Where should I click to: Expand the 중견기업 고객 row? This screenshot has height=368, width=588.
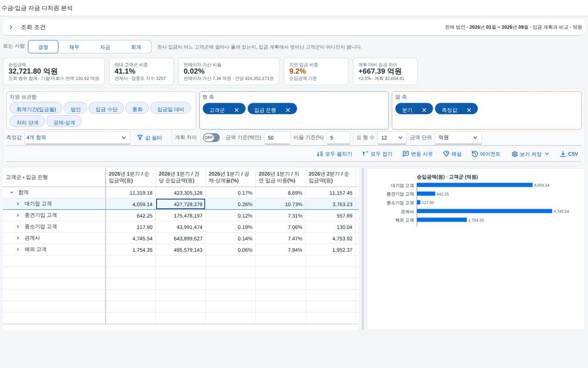[x=18, y=215]
